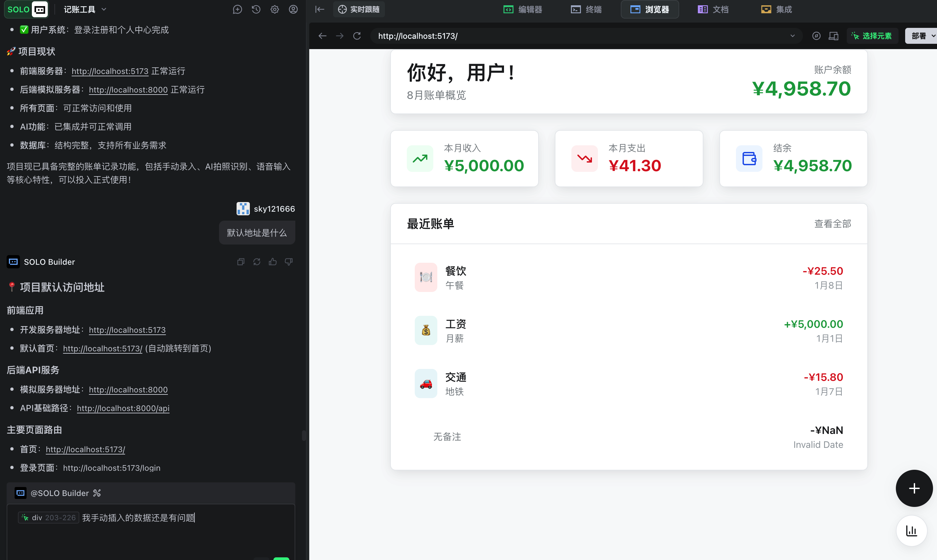Select the 交通 地铁 bill entry
937x560 pixels.
(629, 384)
